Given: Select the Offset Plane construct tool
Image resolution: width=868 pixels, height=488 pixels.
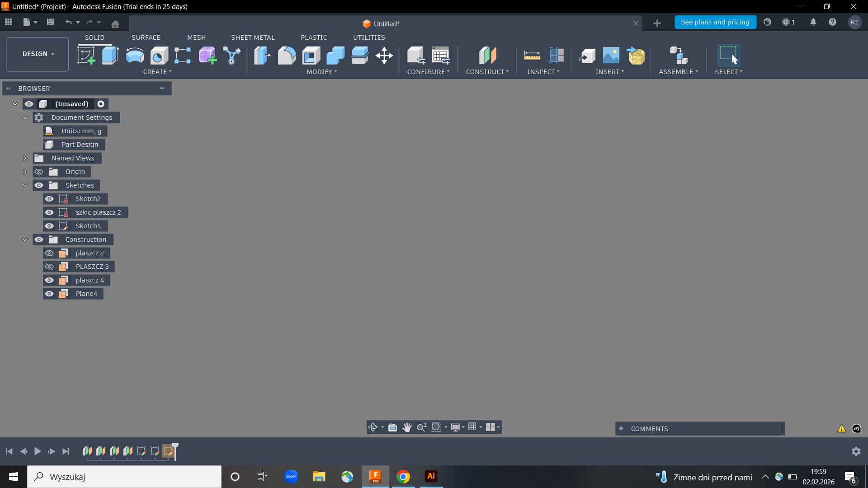Looking at the screenshot, I should [x=487, y=56].
